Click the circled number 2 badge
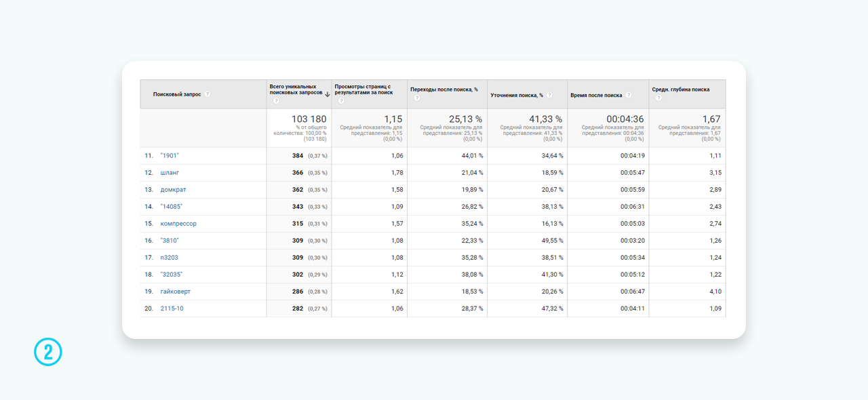The height and width of the screenshot is (400, 868). [48, 352]
